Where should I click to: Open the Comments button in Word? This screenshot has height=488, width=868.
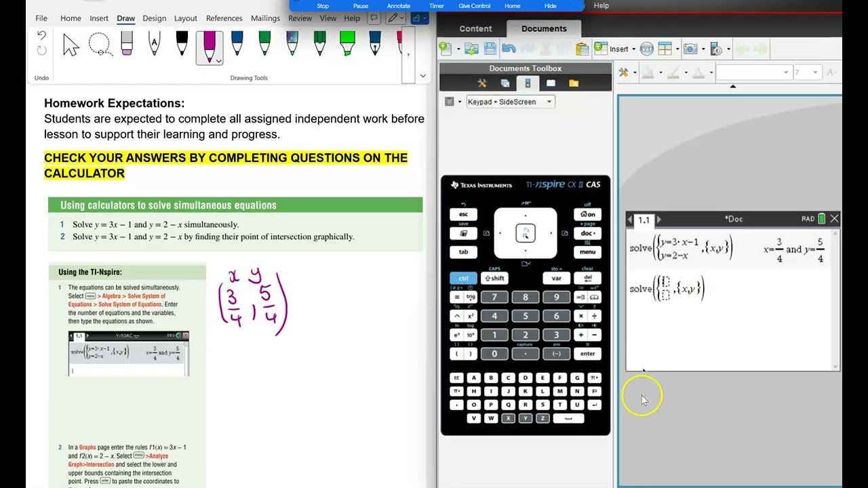click(x=374, y=18)
